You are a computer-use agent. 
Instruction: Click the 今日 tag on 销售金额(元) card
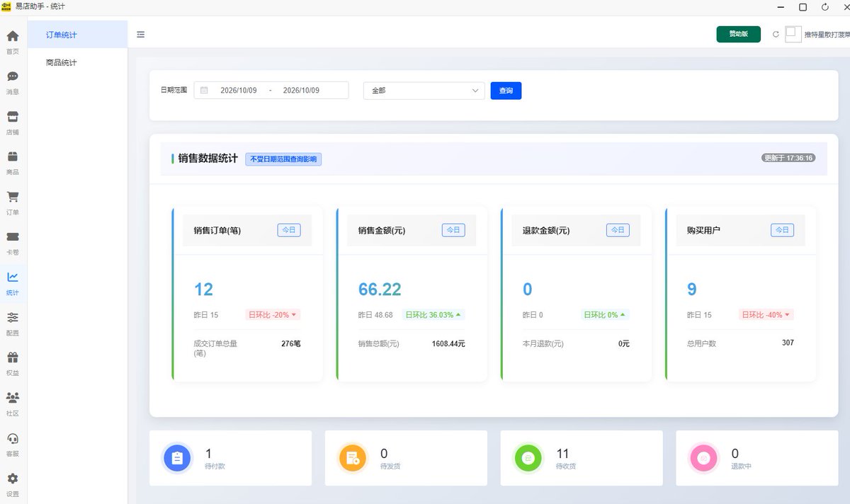453,230
